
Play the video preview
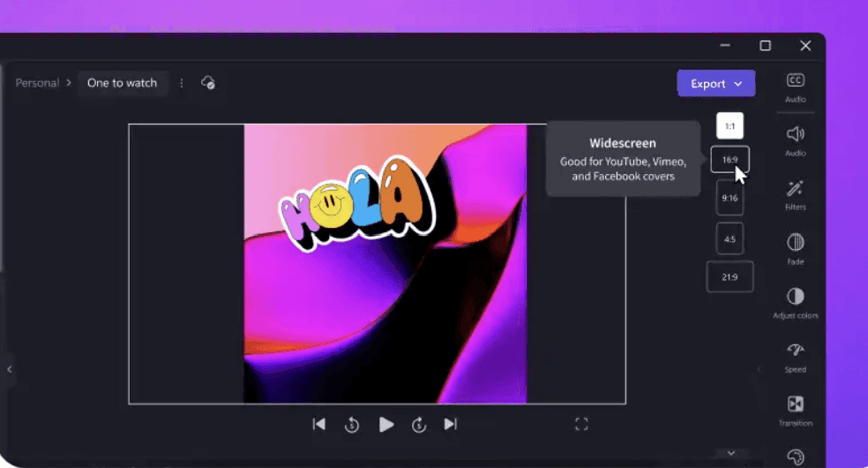pyautogui.click(x=386, y=425)
